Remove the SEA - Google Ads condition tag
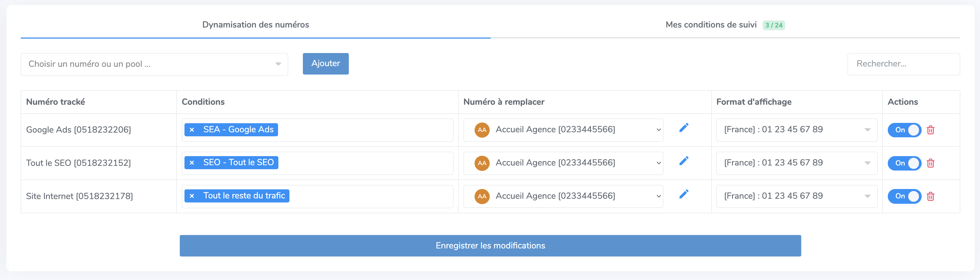Screen dimensions: 980x280 point(192,130)
